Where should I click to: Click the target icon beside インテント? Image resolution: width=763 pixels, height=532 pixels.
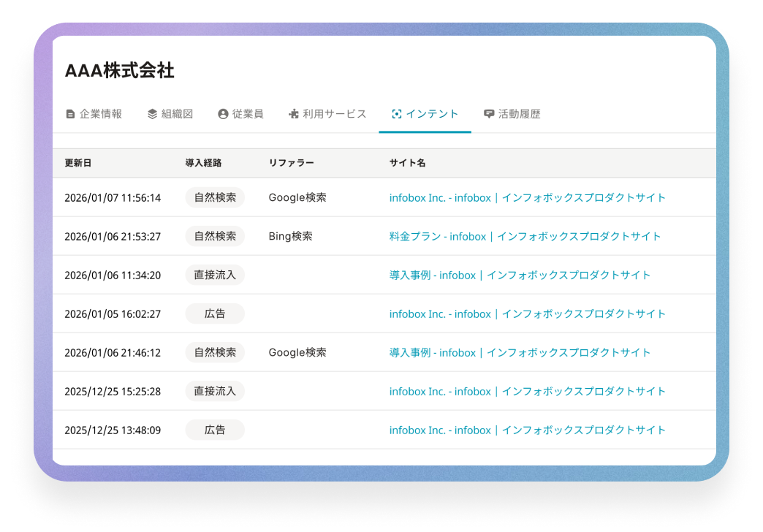[x=397, y=114]
